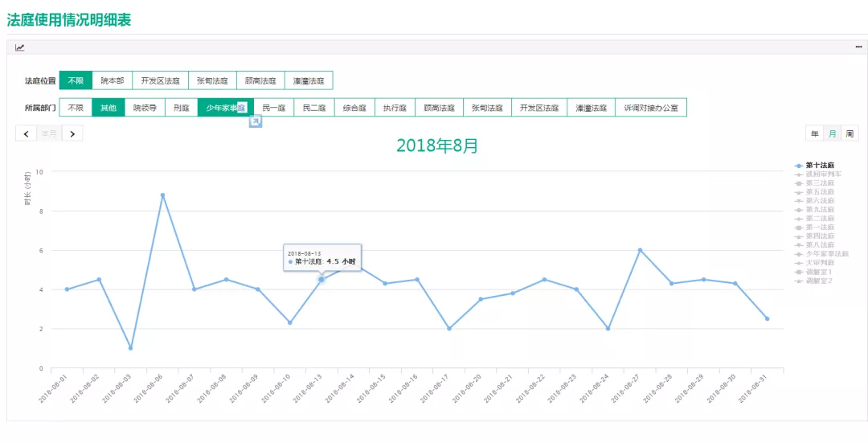The width and height of the screenshot is (868, 443).
Task: Click the 第十法庭 legend series marker
Action: [x=798, y=165]
